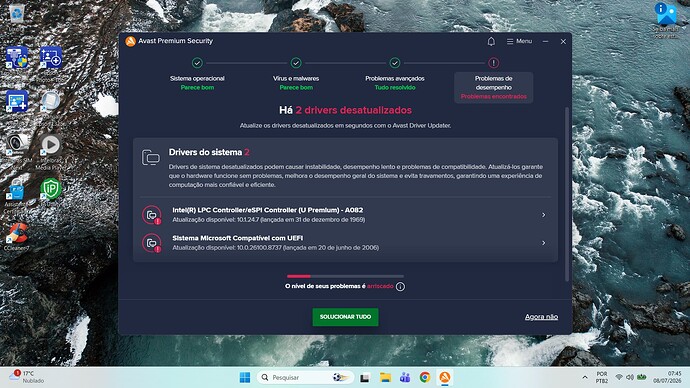Screen dimensions: 690x388
Task: Open File Explorer from the taskbar
Action: [385, 377]
